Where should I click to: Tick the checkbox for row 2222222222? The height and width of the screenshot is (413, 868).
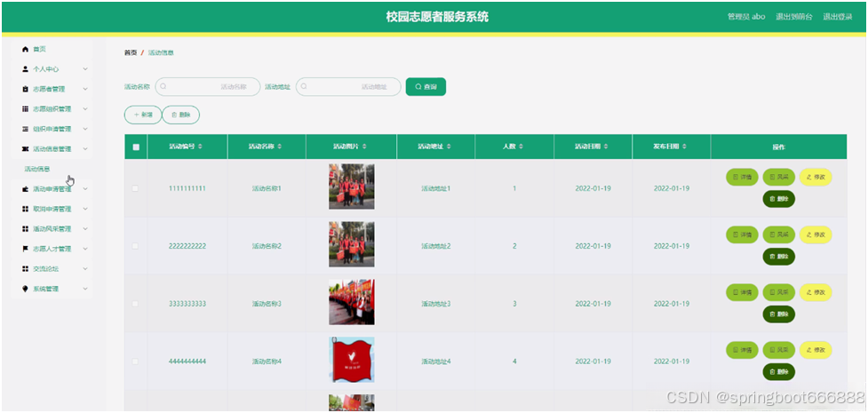pos(135,246)
